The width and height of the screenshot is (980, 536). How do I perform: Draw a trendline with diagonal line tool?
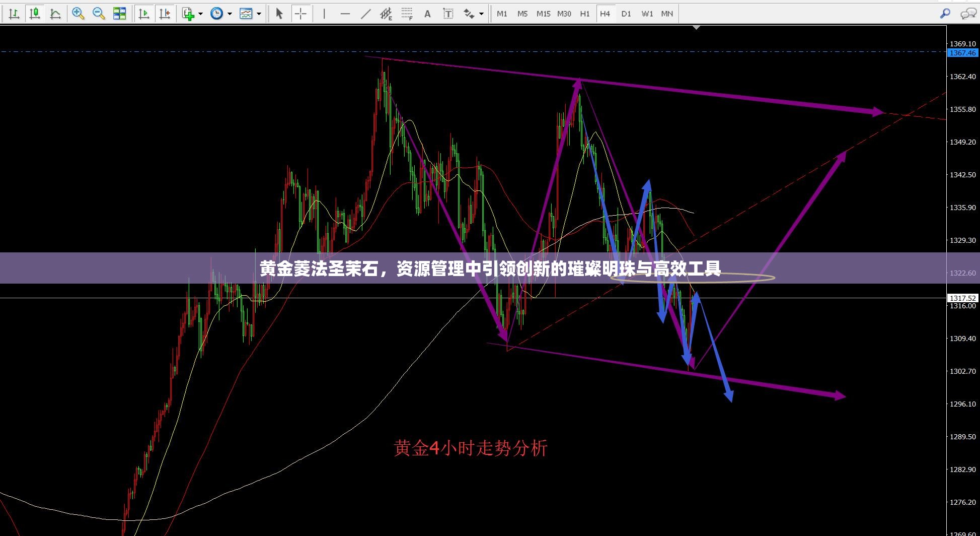pyautogui.click(x=366, y=14)
